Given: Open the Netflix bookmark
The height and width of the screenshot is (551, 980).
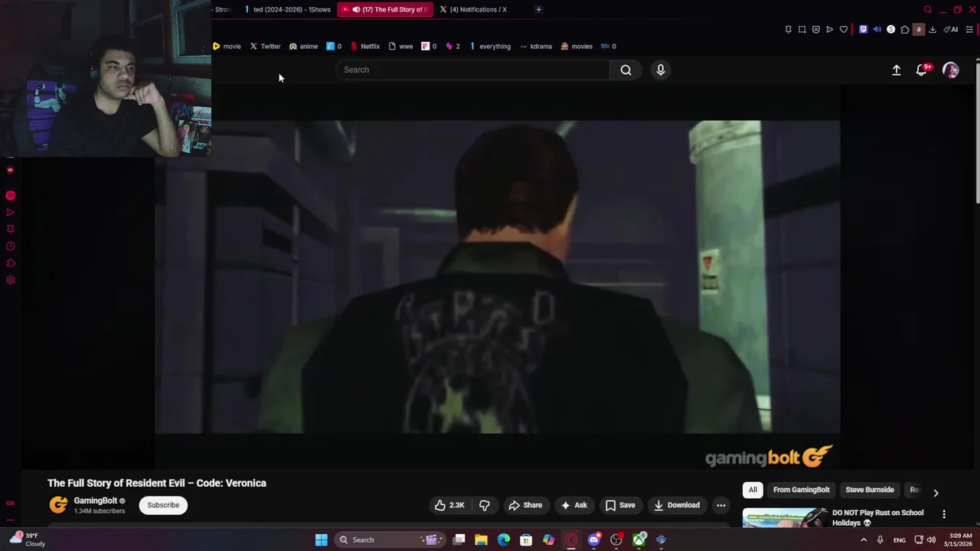Looking at the screenshot, I should 365,46.
